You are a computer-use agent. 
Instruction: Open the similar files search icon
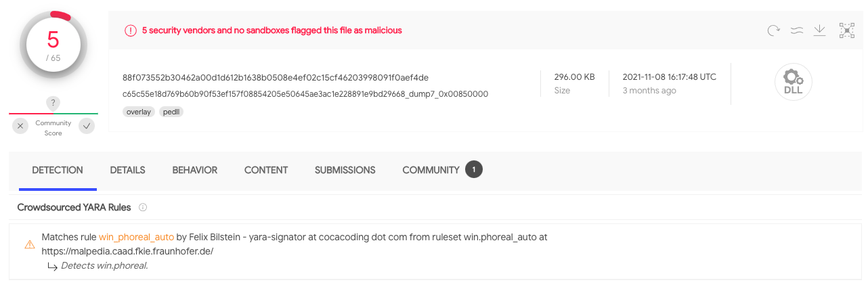tap(797, 30)
